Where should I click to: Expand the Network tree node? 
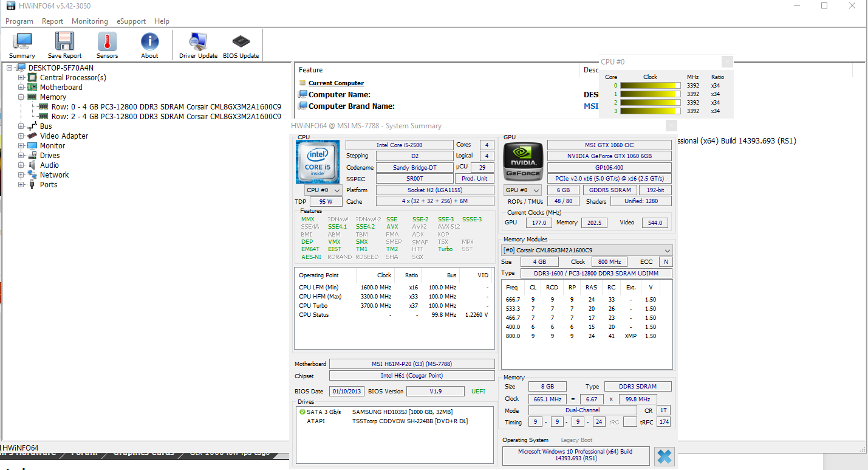tap(21, 175)
